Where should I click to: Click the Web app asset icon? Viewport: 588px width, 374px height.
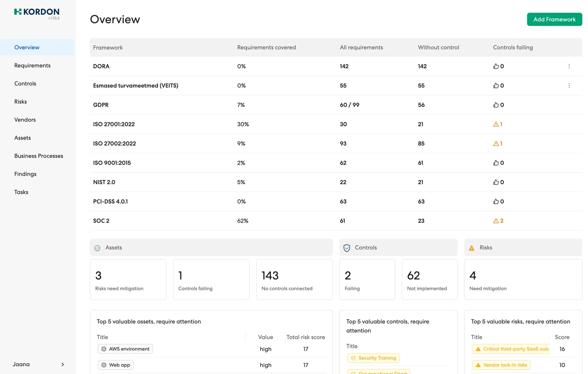point(104,365)
